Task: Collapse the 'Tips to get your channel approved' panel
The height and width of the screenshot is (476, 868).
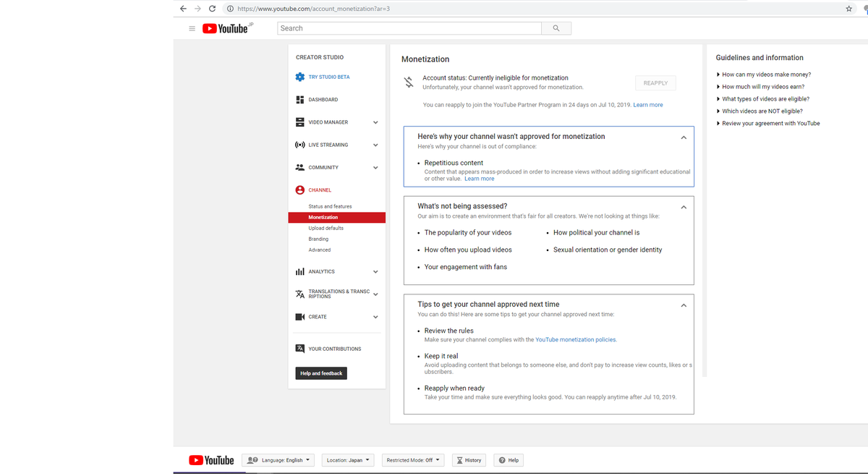Action: point(684,305)
